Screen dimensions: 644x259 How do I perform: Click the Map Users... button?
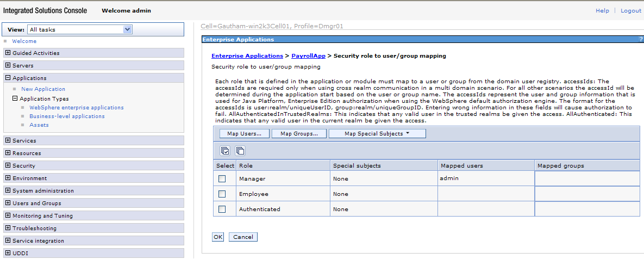point(245,134)
